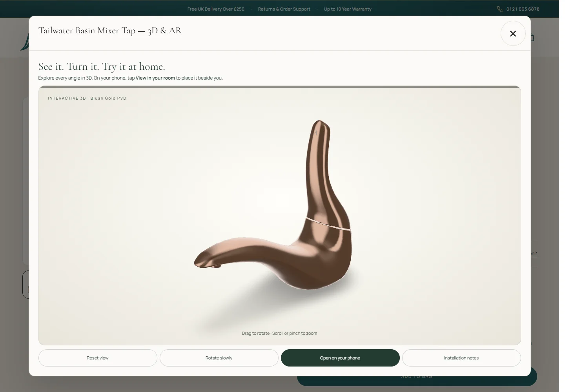Screen dimensions: 565x392
Task: Start Rotate slowly animation
Action: tap(219, 358)
